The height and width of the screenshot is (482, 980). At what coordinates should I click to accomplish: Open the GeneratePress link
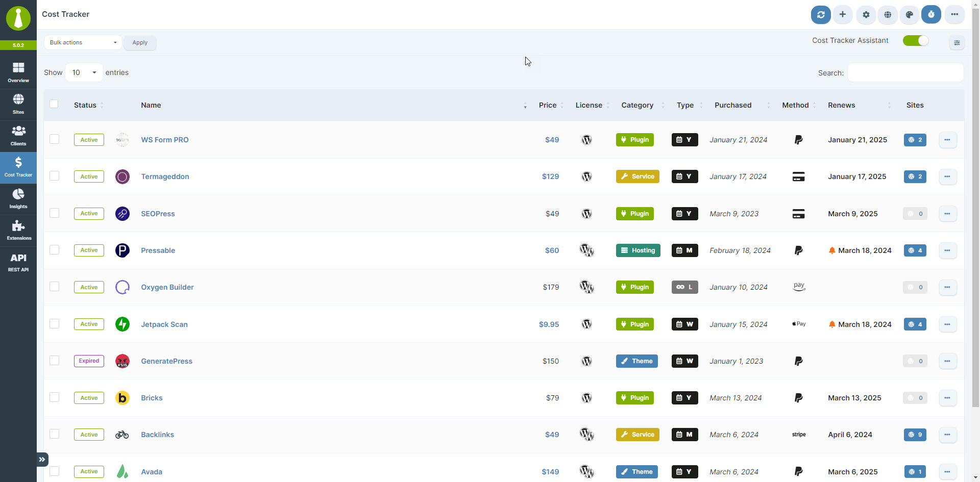[167, 361]
